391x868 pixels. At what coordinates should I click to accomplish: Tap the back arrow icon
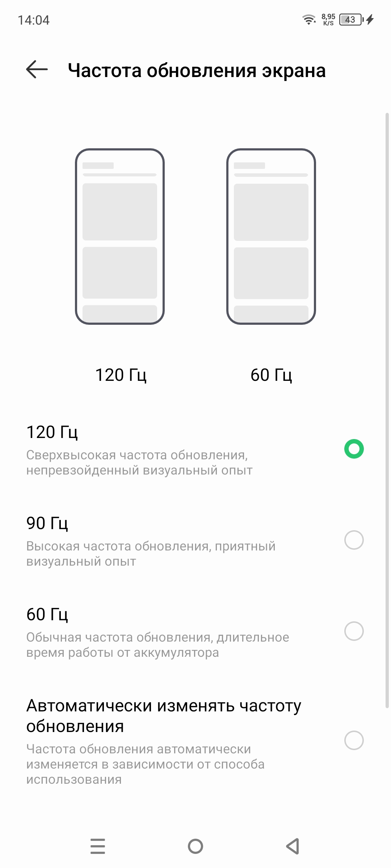point(37,69)
